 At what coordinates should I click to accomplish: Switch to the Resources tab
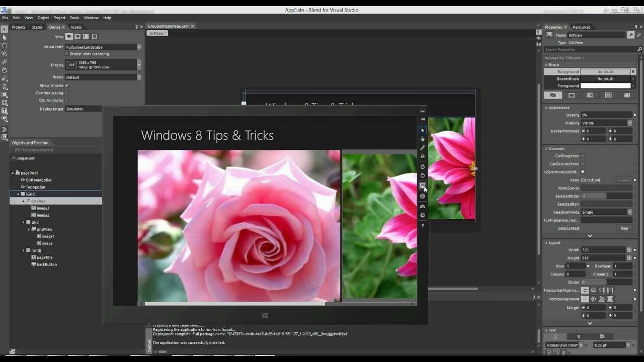tap(581, 27)
